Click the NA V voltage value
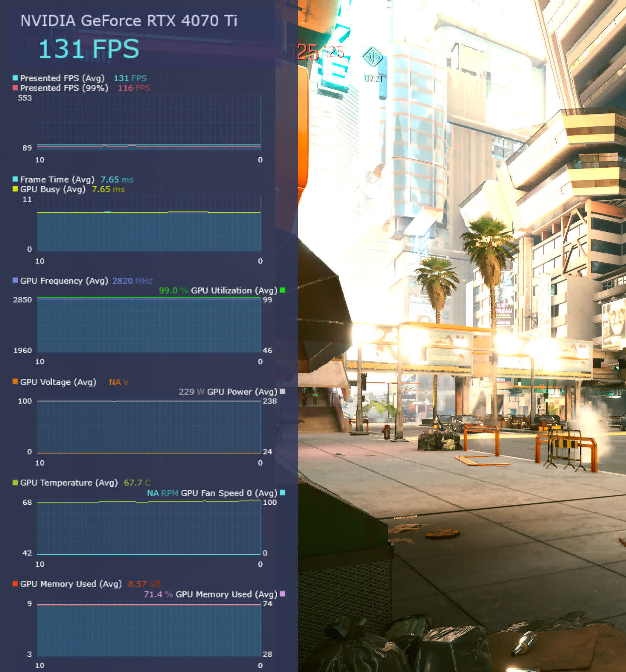This screenshot has height=672, width=626. [x=119, y=382]
